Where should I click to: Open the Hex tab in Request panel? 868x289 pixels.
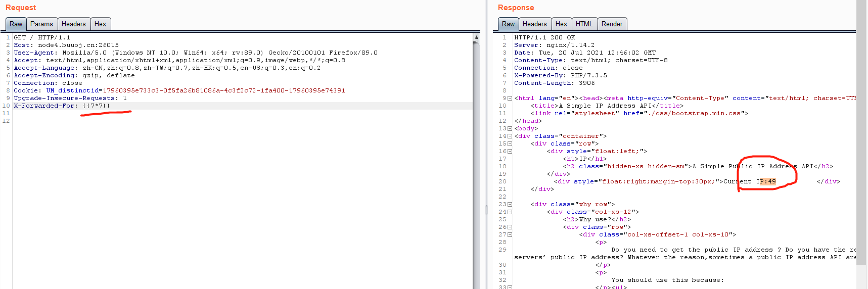coord(101,24)
